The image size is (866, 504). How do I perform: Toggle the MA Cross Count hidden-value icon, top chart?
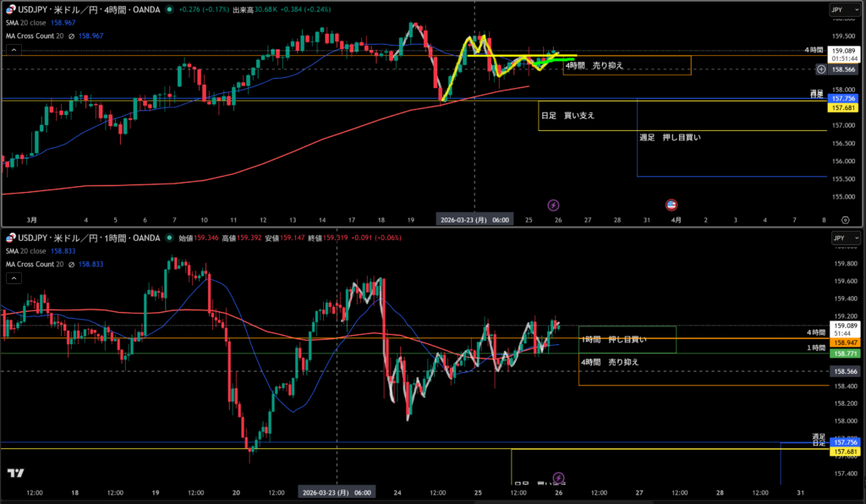70,36
